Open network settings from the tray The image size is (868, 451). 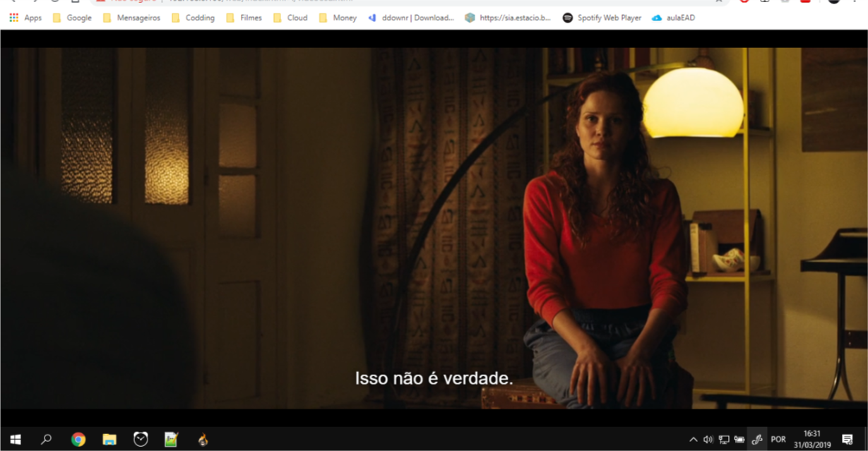[x=724, y=439]
